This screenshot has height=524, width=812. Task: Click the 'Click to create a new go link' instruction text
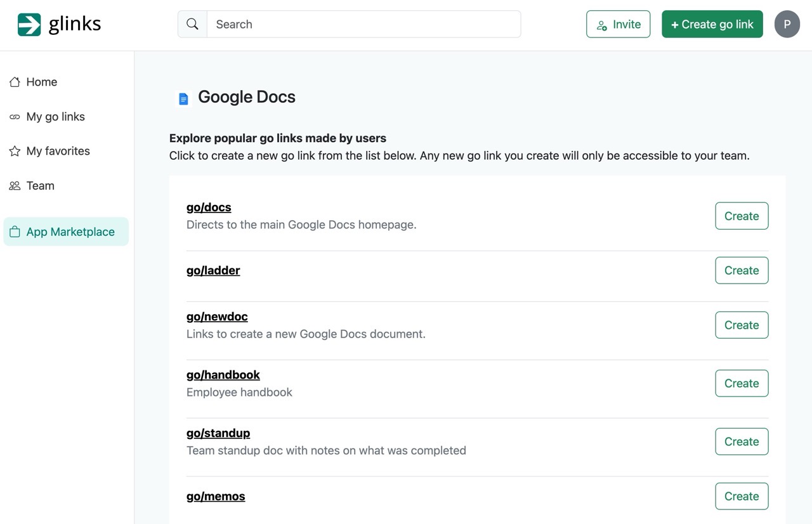point(459,155)
